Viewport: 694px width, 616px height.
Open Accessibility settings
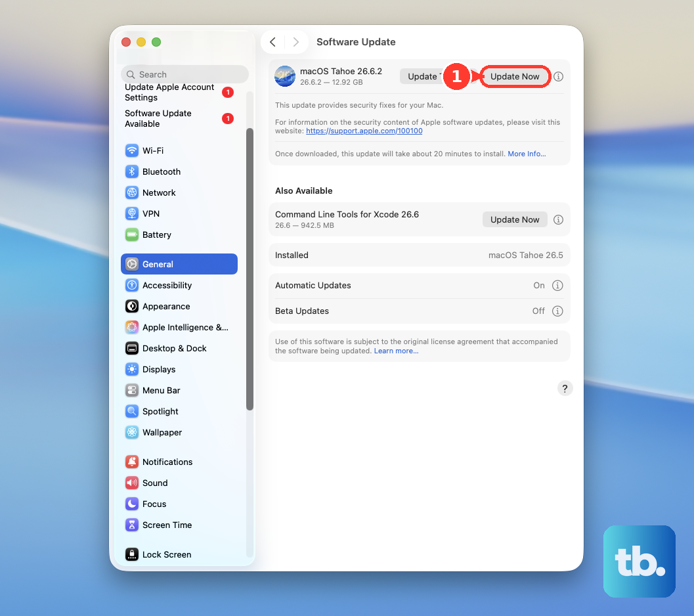click(179, 285)
